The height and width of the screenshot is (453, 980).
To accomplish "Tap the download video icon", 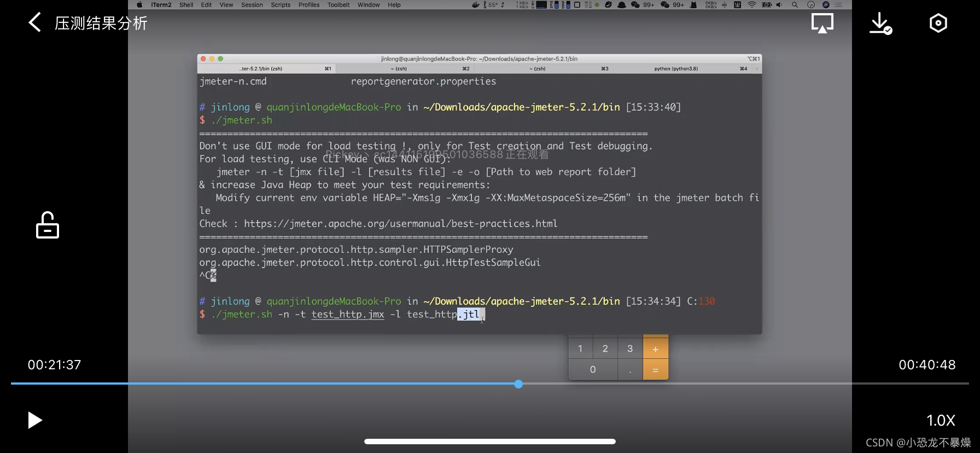I will [880, 23].
